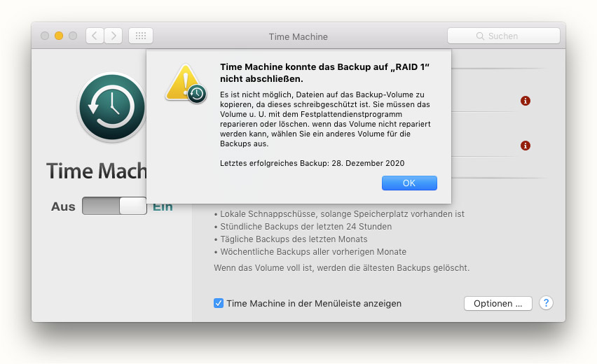Click the Time Mach heading under the icon
597x364 pixels.
(x=96, y=171)
